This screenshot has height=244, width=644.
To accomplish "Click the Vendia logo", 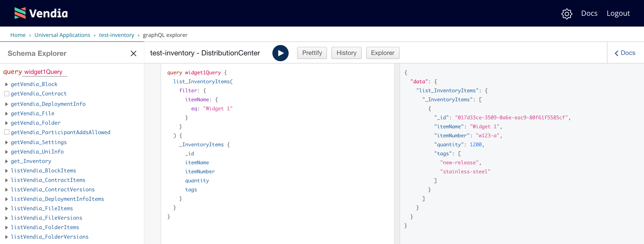I will coord(41,13).
